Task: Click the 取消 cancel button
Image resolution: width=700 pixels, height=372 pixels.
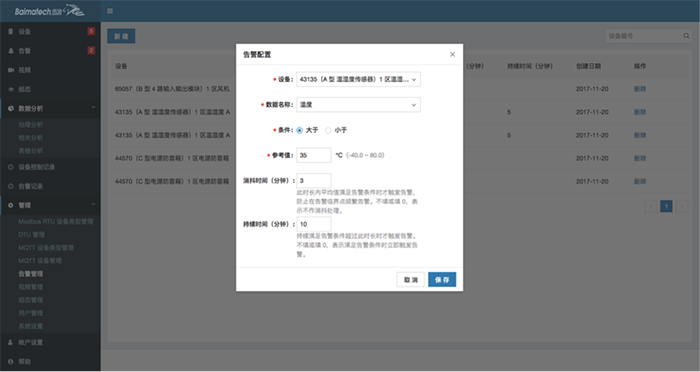Action: point(411,280)
